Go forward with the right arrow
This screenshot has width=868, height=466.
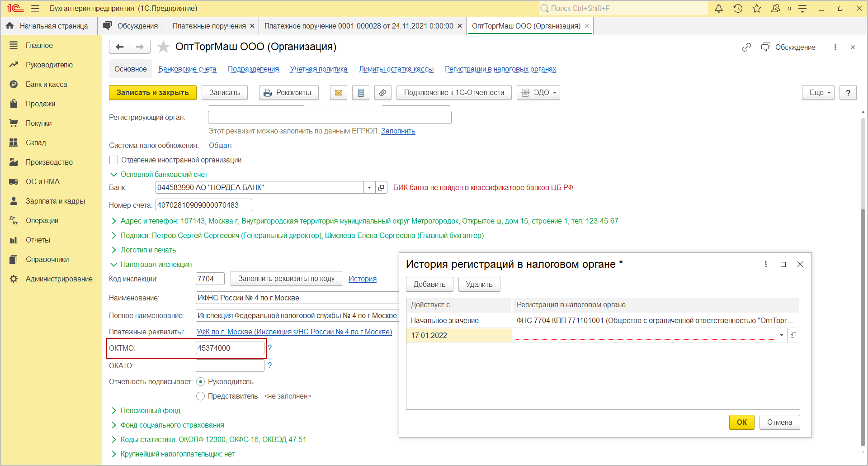pyautogui.click(x=140, y=47)
